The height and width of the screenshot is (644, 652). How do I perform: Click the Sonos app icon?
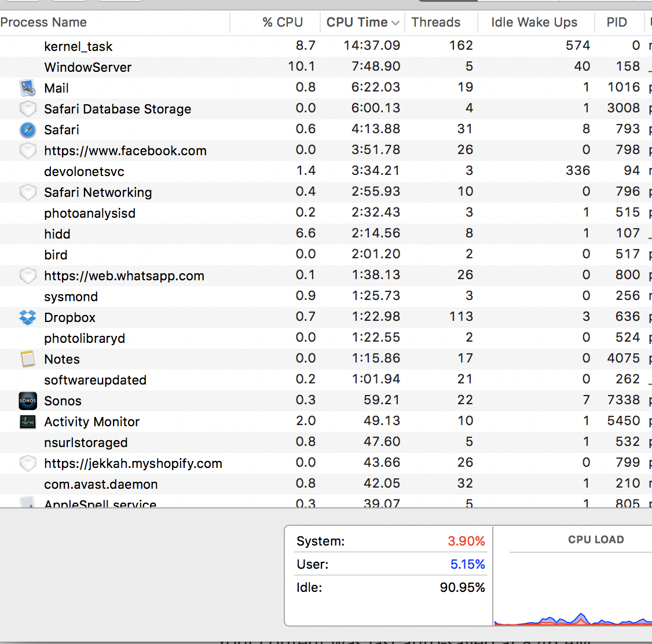[x=27, y=401]
